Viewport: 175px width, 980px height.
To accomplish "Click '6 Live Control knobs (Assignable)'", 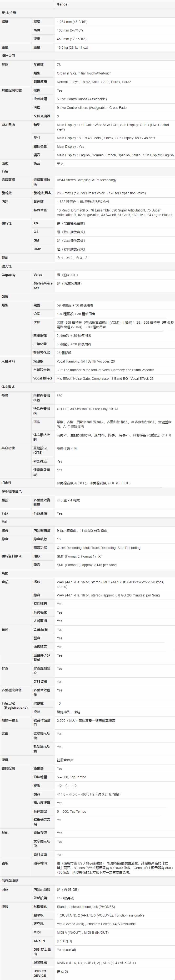I will [82, 99].
